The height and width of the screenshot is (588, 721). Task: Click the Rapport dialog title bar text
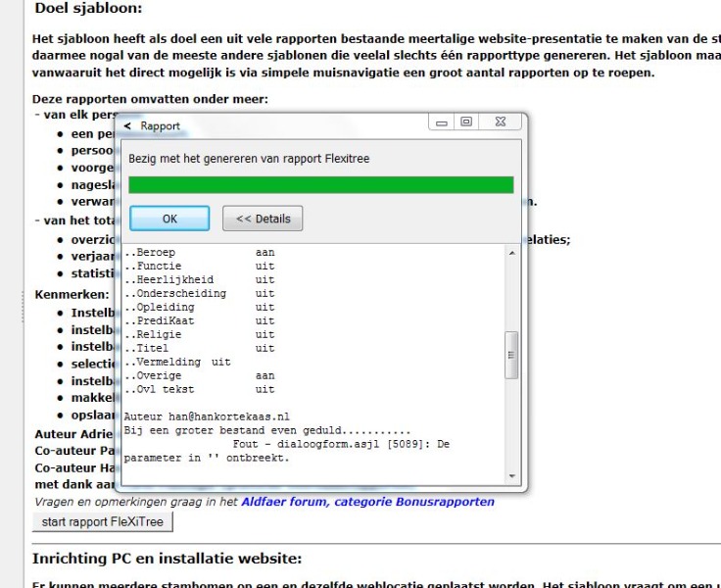click(x=161, y=126)
